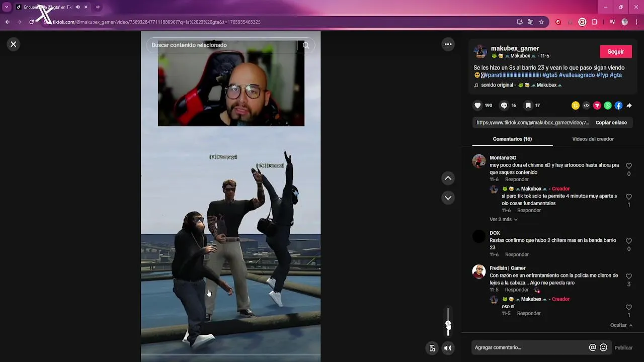Share video to WhatsApp
The image size is (644, 362).
point(608,106)
